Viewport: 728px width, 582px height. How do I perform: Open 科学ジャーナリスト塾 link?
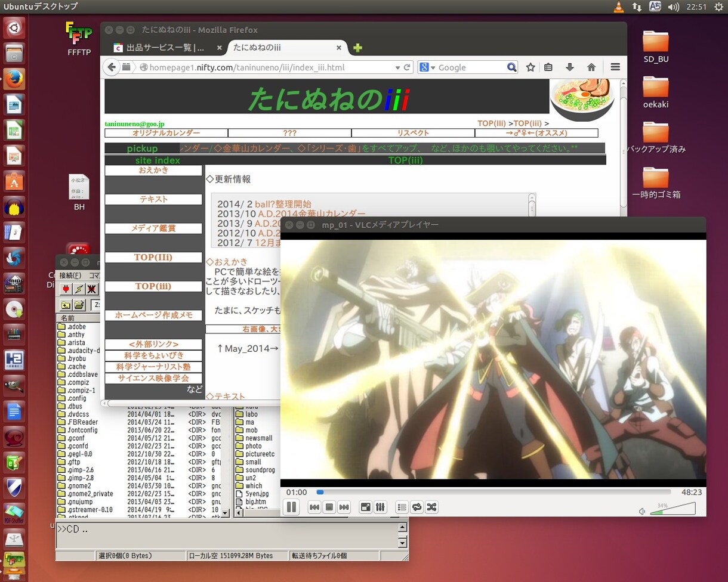(153, 367)
